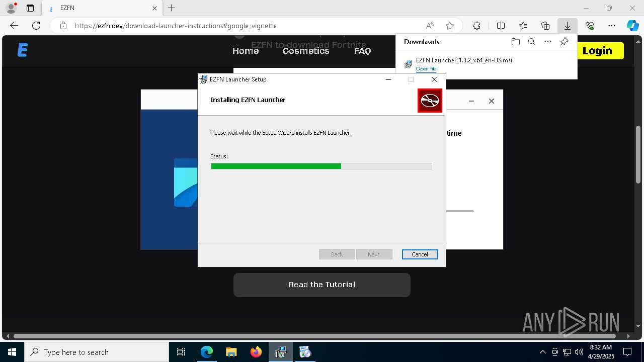Toggle the Downloads toolbar button

567,26
